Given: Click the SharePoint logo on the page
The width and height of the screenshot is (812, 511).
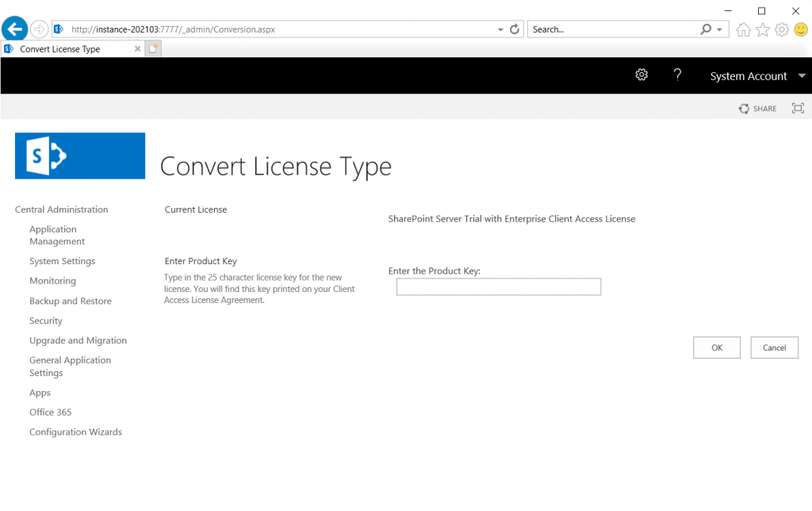Looking at the screenshot, I should click(x=79, y=156).
